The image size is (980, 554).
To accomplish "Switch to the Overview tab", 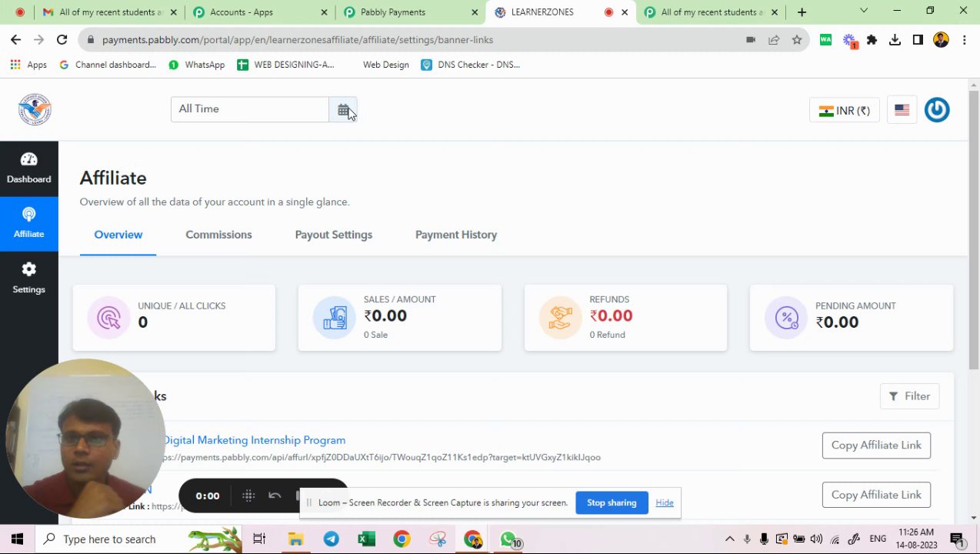I will (118, 235).
